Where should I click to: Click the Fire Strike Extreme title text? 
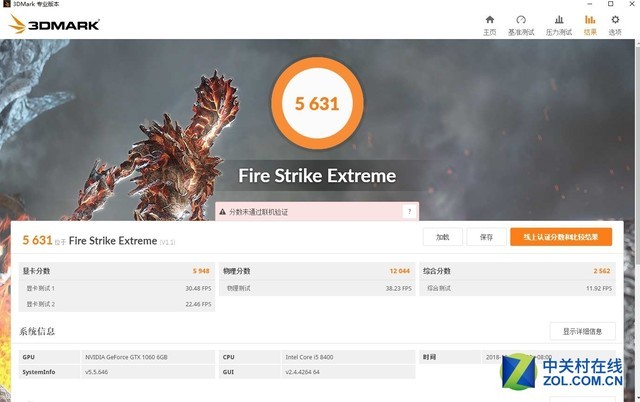(317, 176)
